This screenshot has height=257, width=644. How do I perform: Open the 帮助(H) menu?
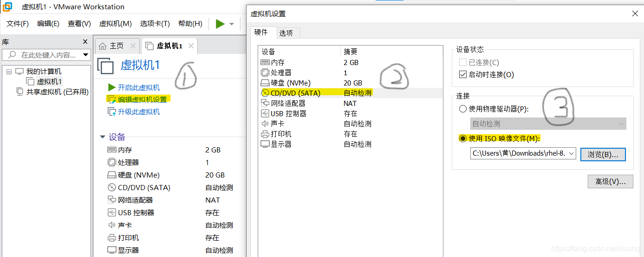[x=190, y=24]
